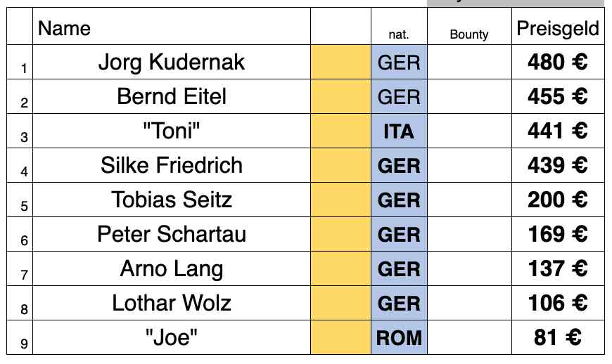Select the Bernd Eitel cell
This screenshot has height=364, width=612.
pos(172,96)
